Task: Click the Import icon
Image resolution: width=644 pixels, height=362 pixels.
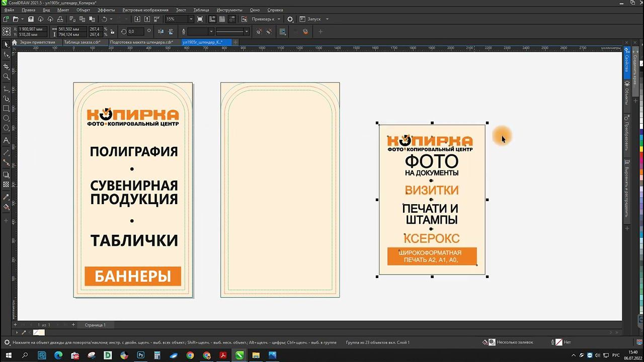Action: pos(137,19)
